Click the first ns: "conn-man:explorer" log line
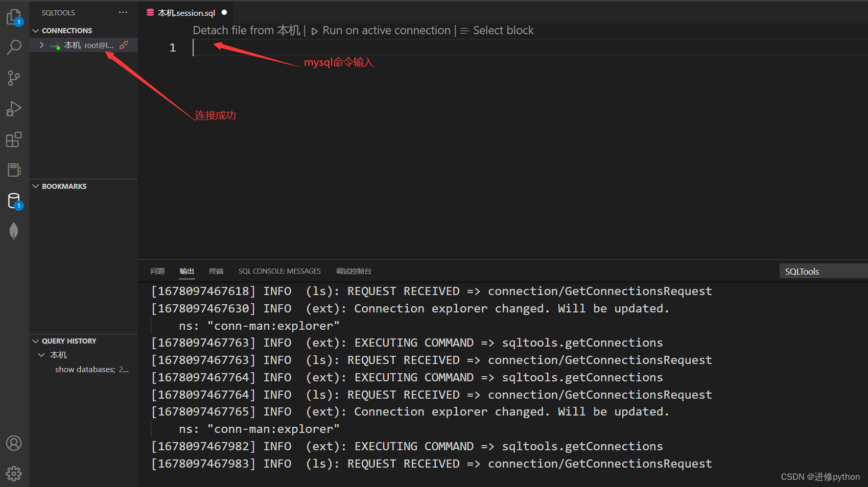The image size is (868, 487). (x=259, y=326)
